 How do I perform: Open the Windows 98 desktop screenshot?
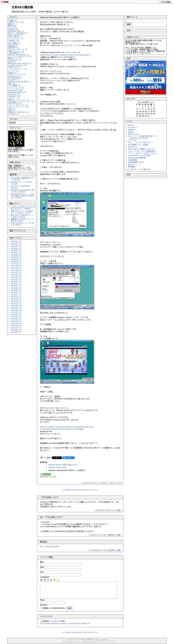[x=67, y=214]
